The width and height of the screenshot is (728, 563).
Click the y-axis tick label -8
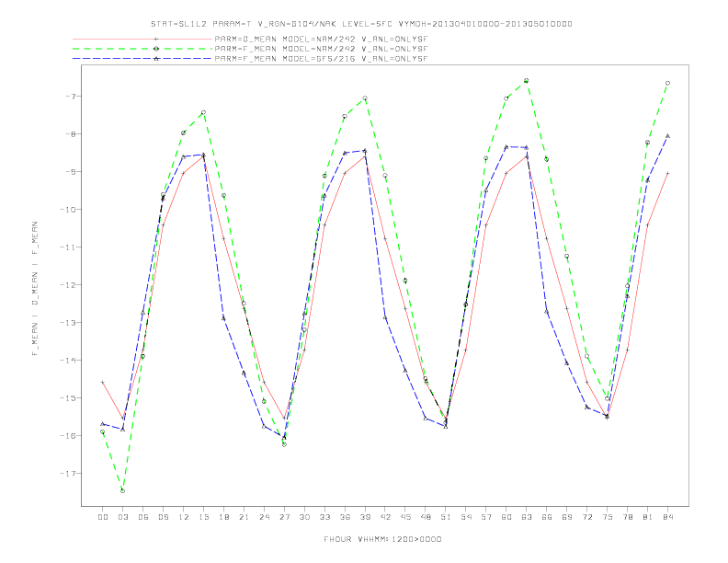pos(71,133)
